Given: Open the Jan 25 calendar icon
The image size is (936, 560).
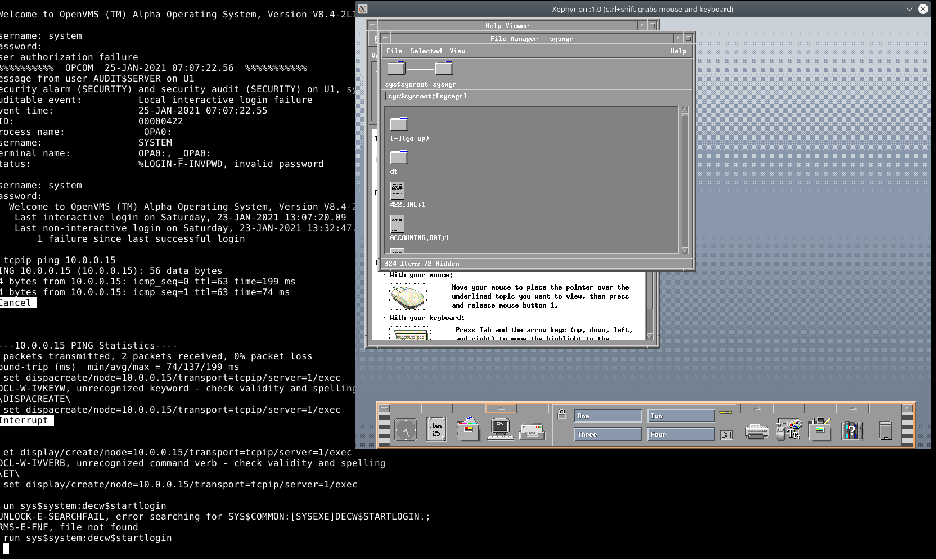Looking at the screenshot, I should [436, 430].
